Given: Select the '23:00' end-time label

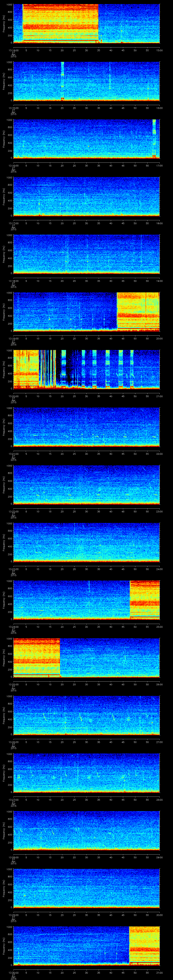Looking at the screenshot, I should [x=160, y=511].
